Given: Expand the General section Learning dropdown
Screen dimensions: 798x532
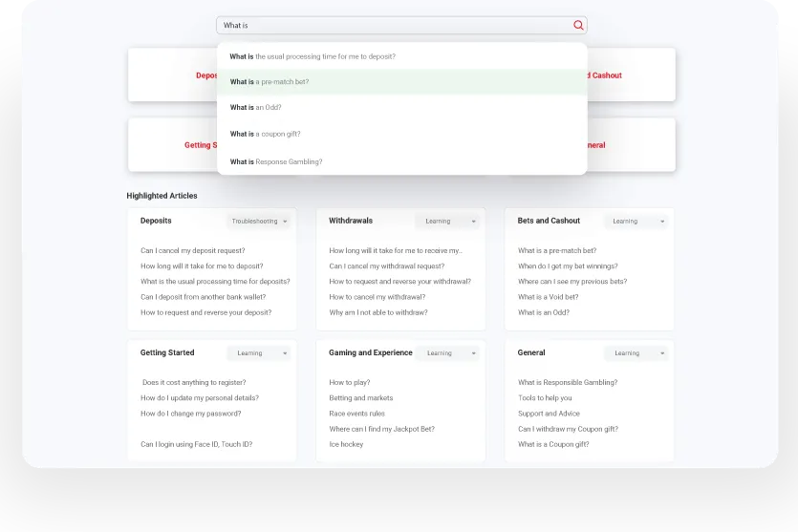Looking at the screenshot, I should coord(635,353).
